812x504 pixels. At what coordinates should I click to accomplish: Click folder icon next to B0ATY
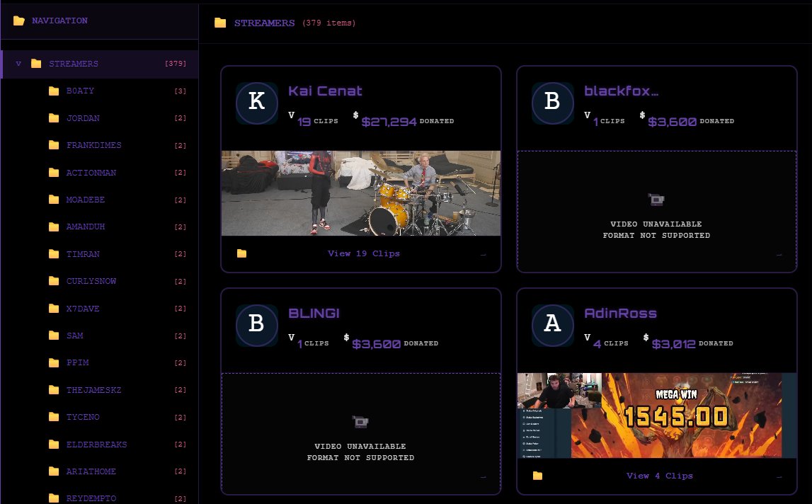point(54,91)
